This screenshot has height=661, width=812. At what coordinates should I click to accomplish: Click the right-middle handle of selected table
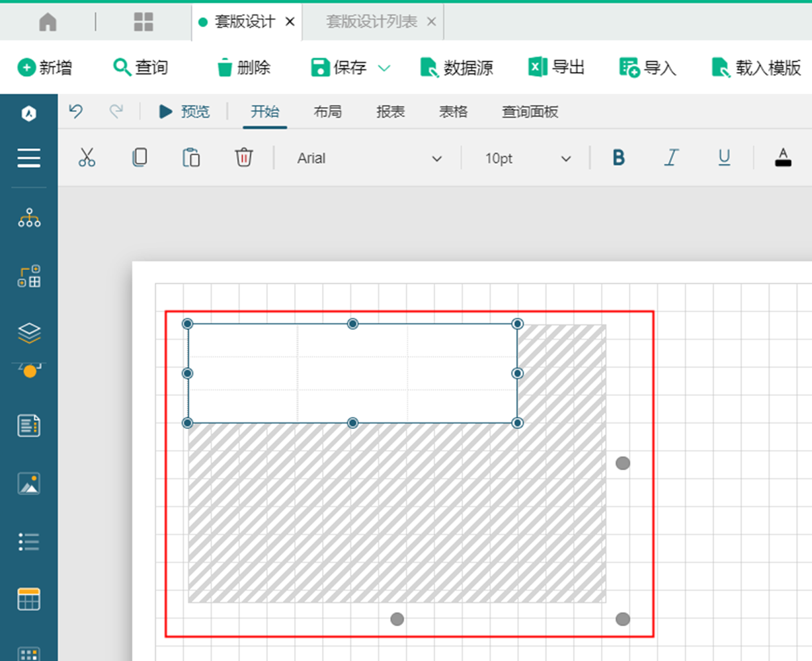518,373
